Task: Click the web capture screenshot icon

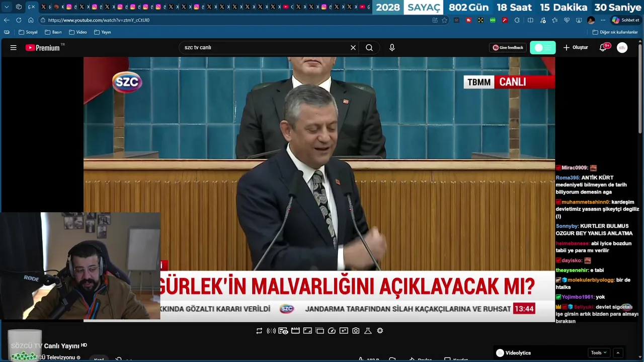Action: point(579,20)
